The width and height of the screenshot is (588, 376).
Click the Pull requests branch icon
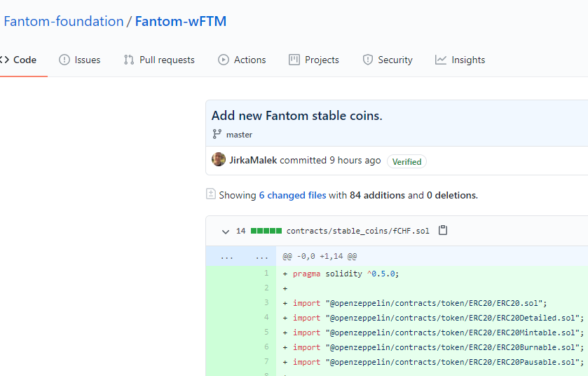(x=129, y=60)
